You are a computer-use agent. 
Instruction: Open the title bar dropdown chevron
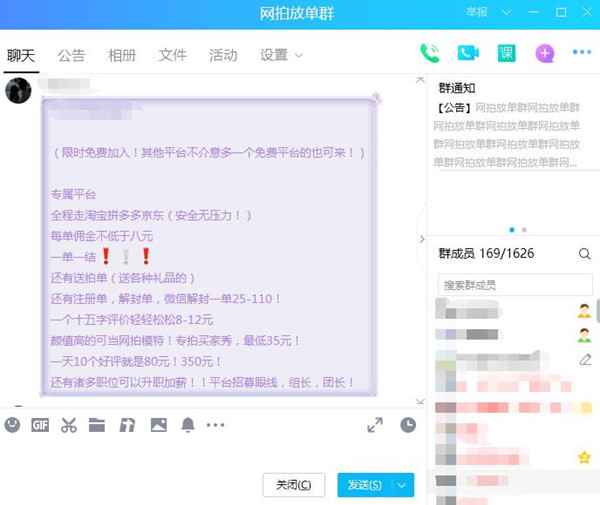click(506, 13)
